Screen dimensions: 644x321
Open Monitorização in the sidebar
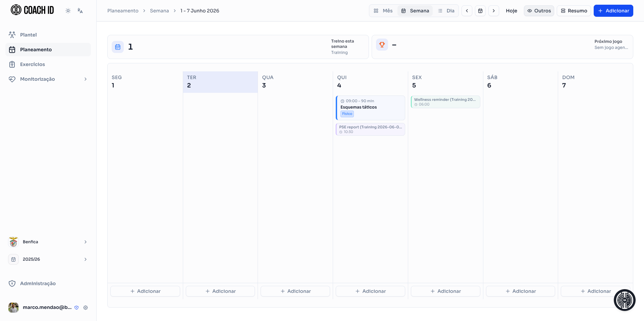(x=48, y=79)
